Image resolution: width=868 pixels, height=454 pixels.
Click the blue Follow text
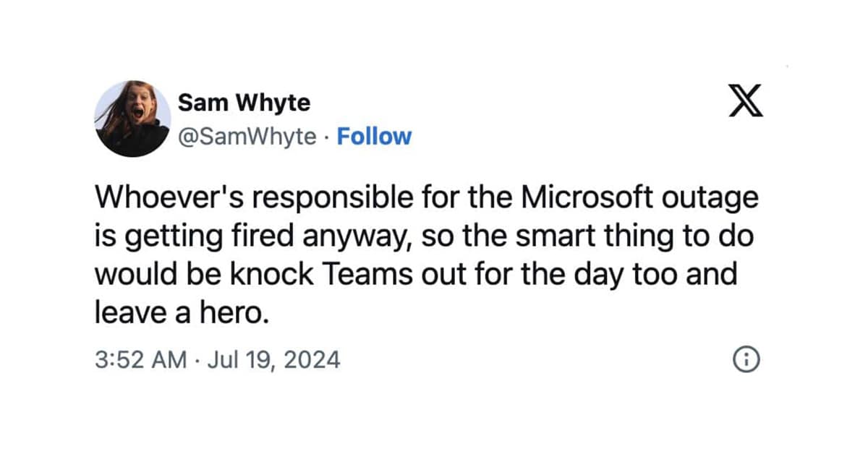click(374, 136)
